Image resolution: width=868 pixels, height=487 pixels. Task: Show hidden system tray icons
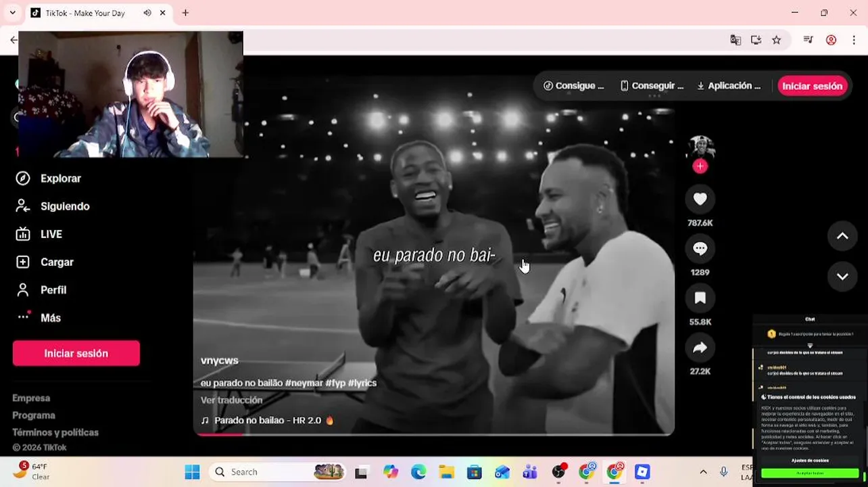coord(703,472)
